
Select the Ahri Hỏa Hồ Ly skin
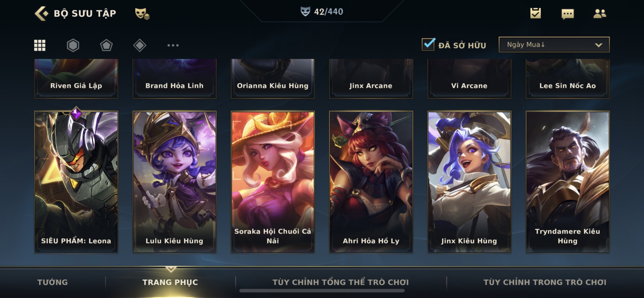371,182
